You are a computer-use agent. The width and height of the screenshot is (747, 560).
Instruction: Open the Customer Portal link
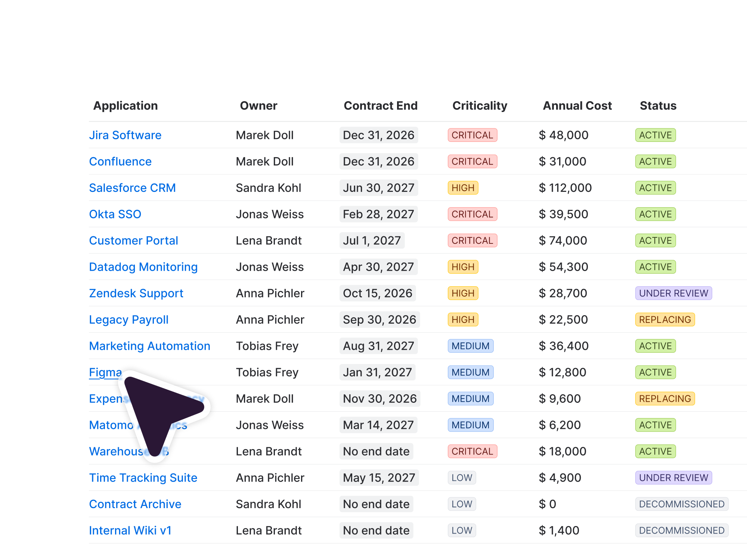tap(133, 240)
